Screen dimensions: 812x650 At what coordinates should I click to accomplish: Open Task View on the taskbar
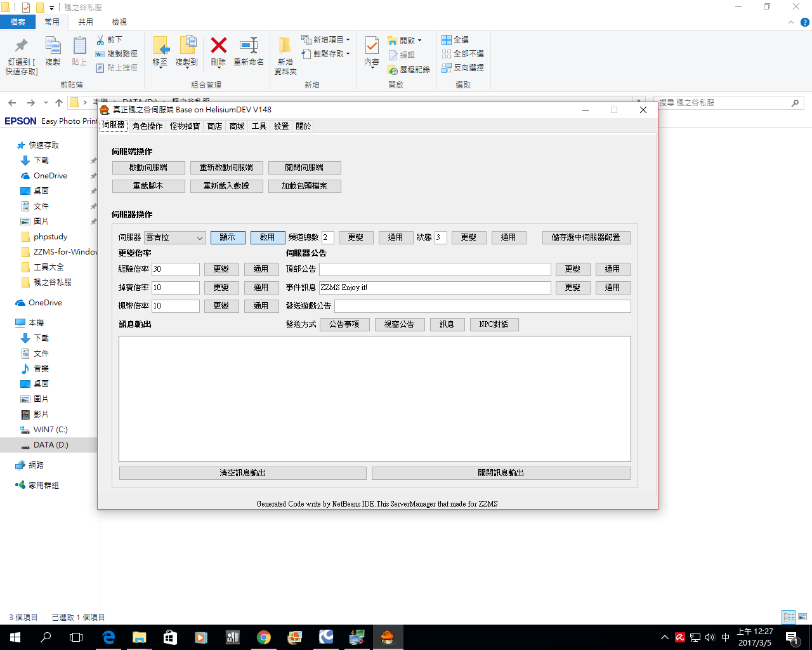coord(76,637)
